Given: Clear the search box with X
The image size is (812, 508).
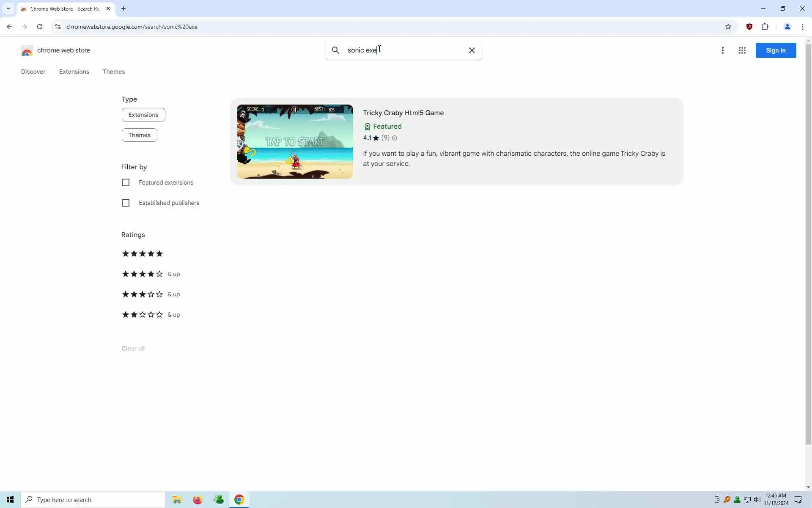Looking at the screenshot, I should [x=472, y=50].
